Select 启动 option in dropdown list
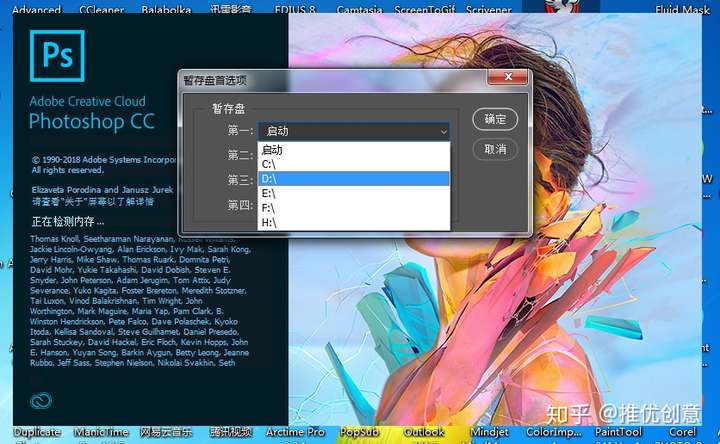 354,150
